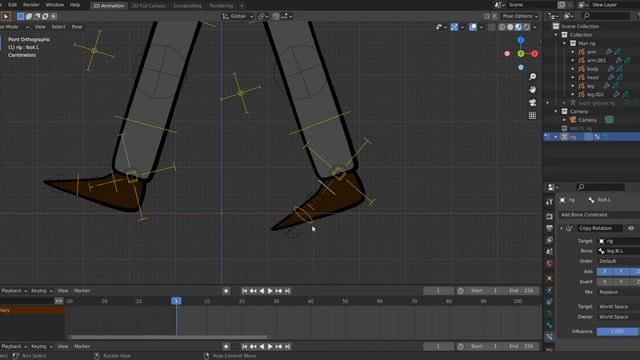Click the current frame marker at 1
Screen dimensions: 640x360
pos(176,301)
